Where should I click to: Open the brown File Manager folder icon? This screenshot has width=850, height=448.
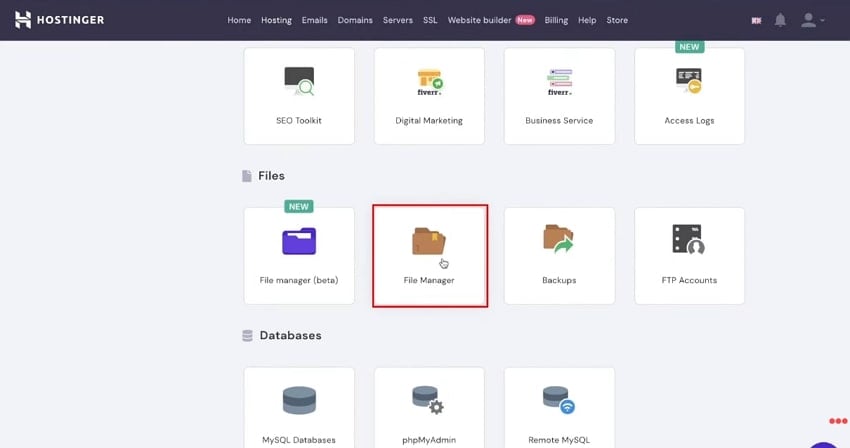pos(429,241)
